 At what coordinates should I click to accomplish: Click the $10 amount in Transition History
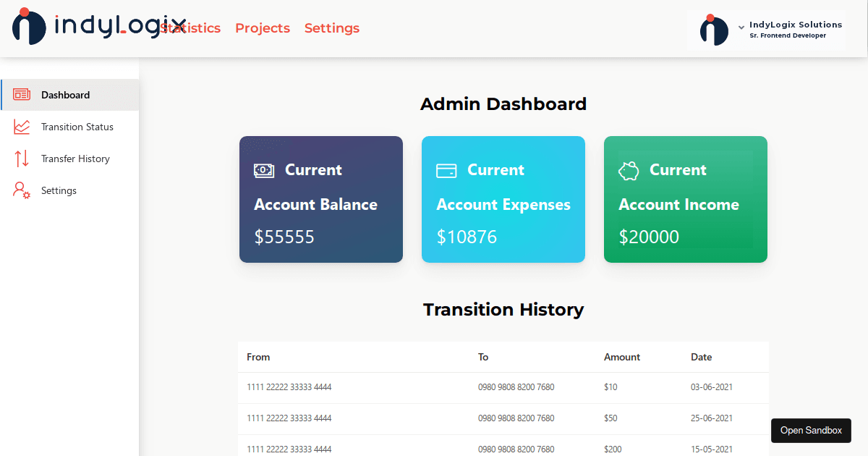coord(610,387)
